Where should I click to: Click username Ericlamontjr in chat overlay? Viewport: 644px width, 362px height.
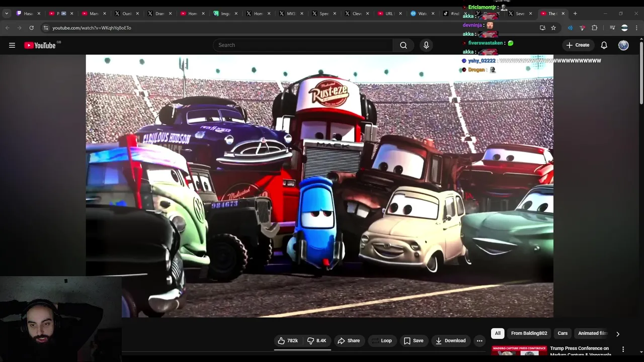coord(482,8)
